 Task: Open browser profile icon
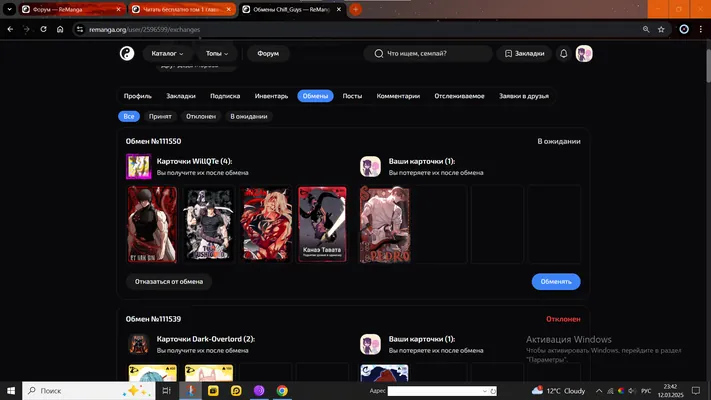click(x=684, y=29)
